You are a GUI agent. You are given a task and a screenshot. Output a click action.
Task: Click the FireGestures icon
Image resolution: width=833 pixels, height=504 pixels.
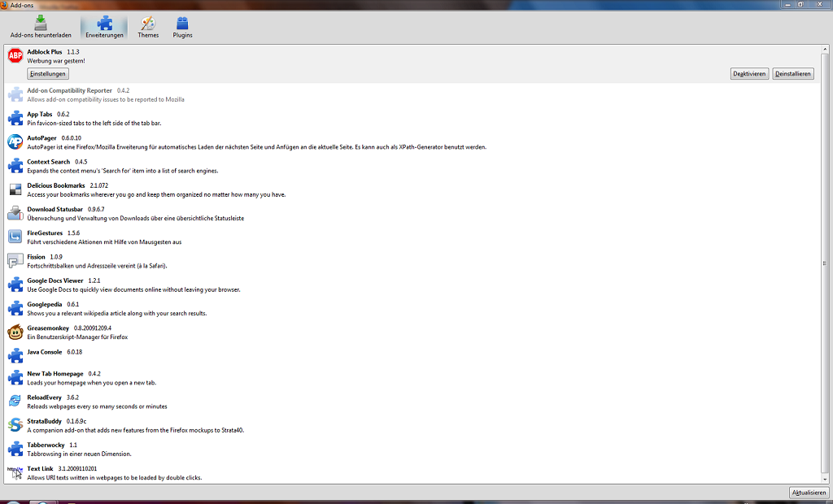pos(15,237)
